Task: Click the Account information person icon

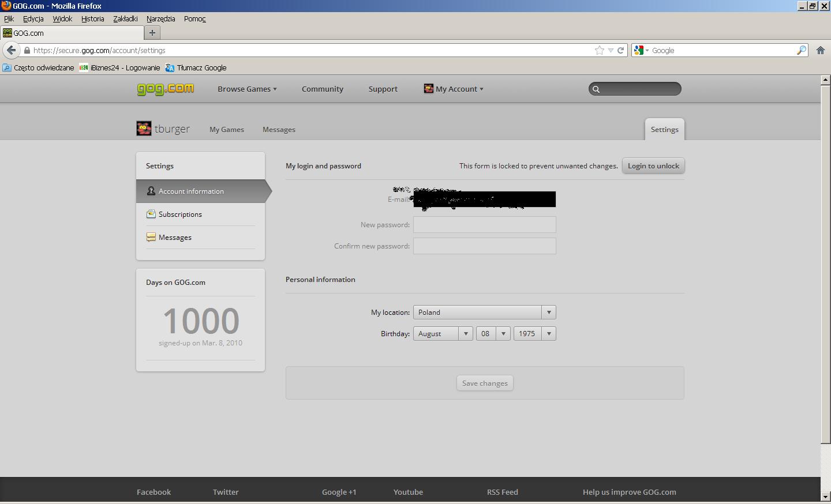Action: pos(151,191)
